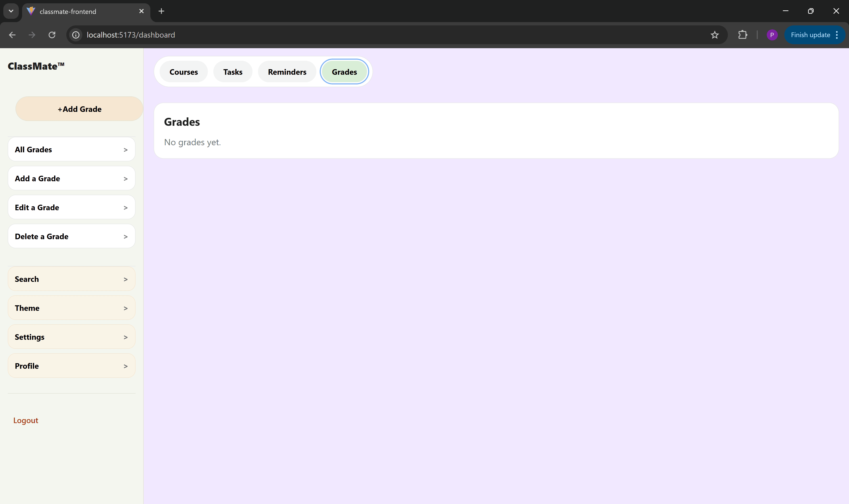Expand the Search sidebar item
The image size is (849, 504).
72,279
